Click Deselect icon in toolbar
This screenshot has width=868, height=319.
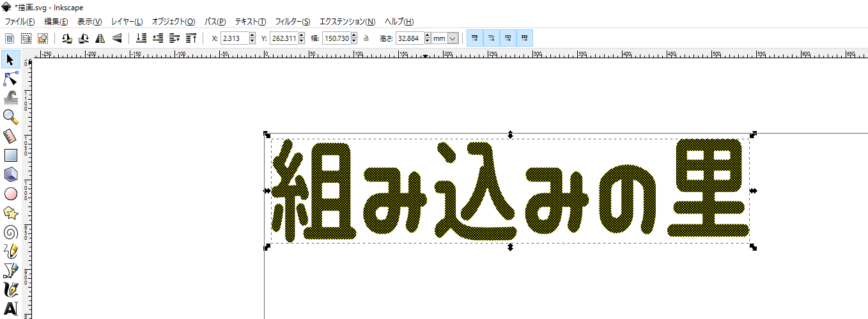(43, 38)
